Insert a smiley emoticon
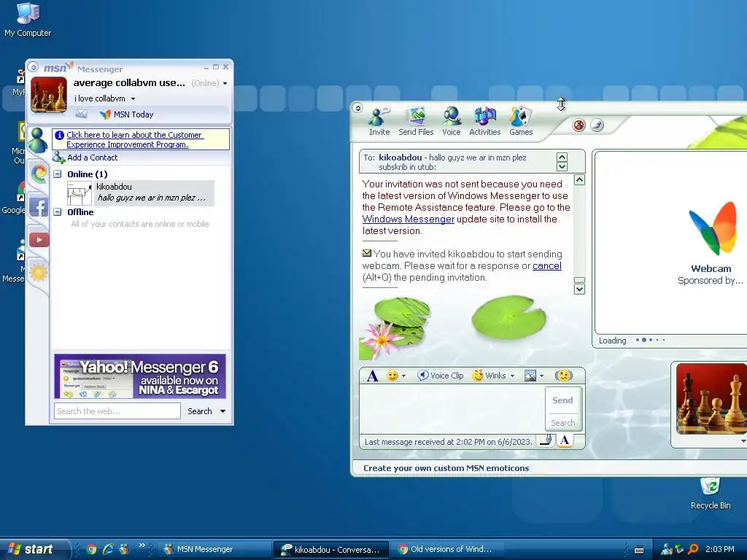Screen dimensions: 747x560 392,376
